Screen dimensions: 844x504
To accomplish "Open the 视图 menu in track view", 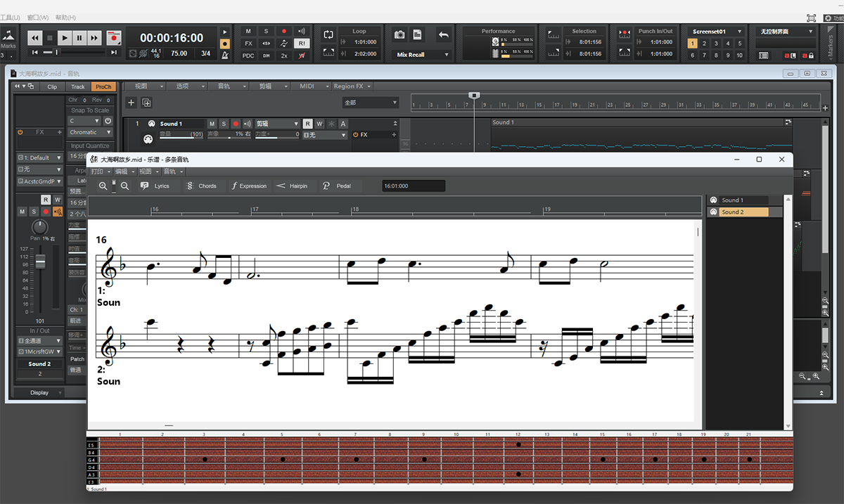I will (x=144, y=86).
